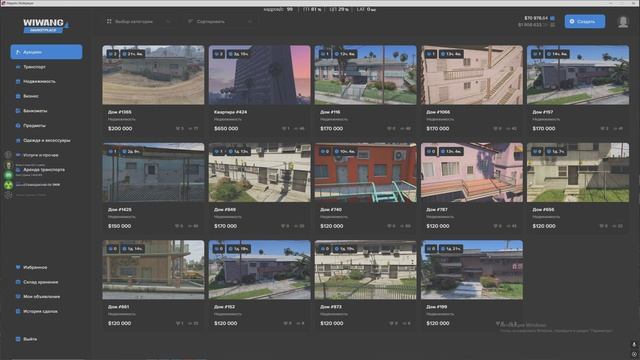Select the Одежда и аксессуары sidebar icon
640x360 pixels.
[18, 140]
